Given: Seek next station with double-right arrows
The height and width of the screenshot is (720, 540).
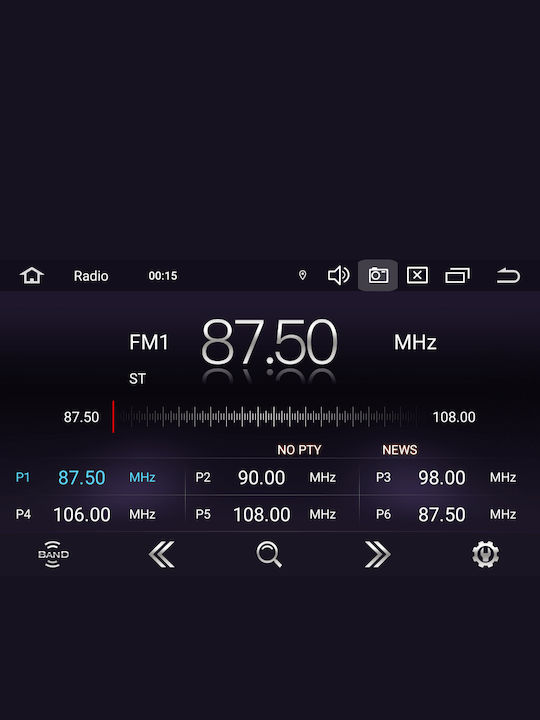Looking at the screenshot, I should 377,554.
